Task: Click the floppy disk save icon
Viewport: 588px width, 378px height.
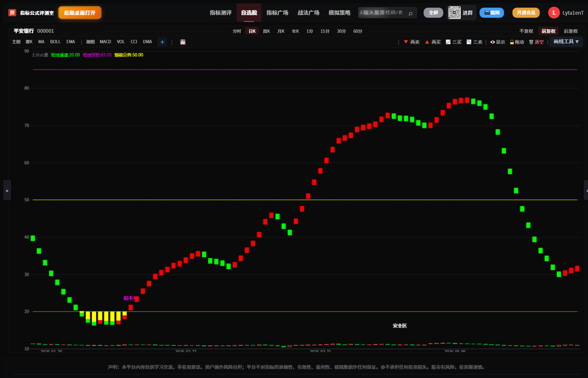Action: coord(183,42)
